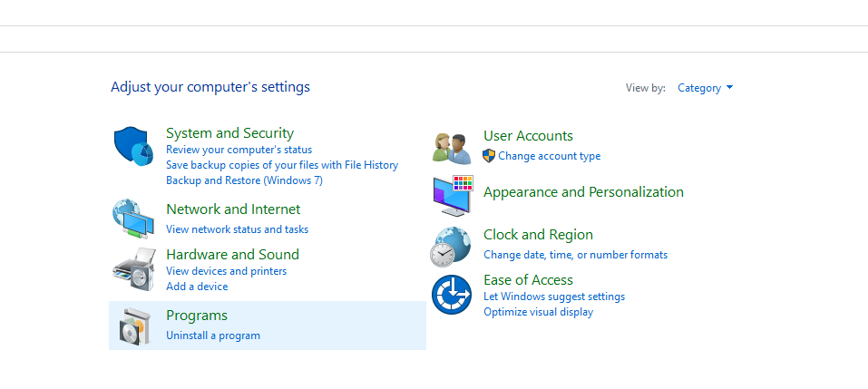Select the Add a device link
The height and width of the screenshot is (389, 868).
pyautogui.click(x=197, y=287)
